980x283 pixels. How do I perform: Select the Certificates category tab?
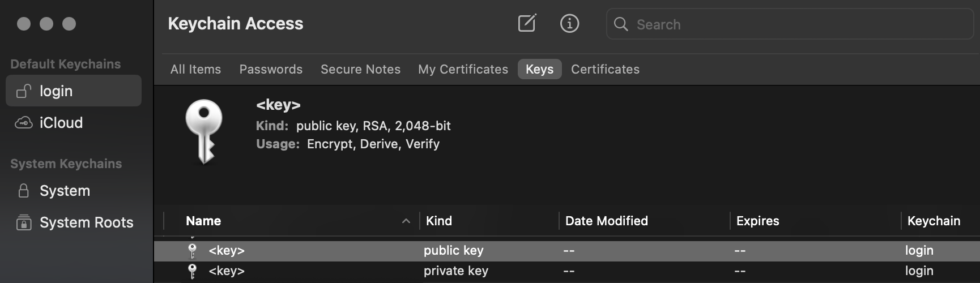click(x=605, y=69)
